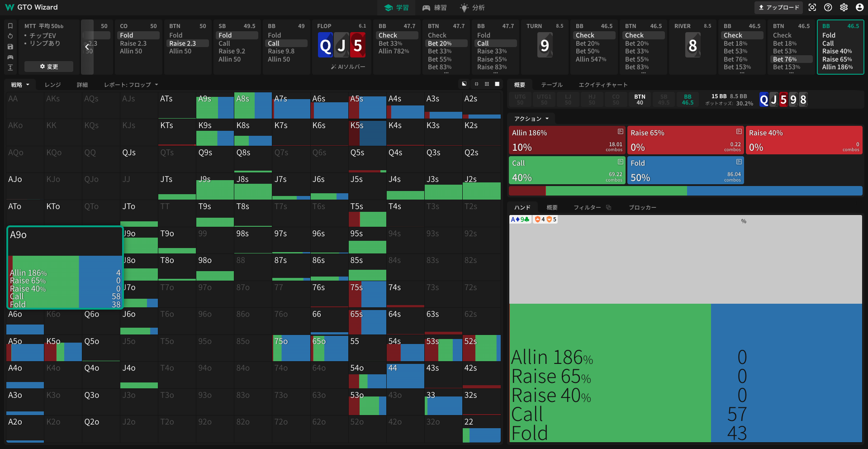868x449 pixels.
Task: Click the red 5 flop card
Action: pyautogui.click(x=358, y=46)
